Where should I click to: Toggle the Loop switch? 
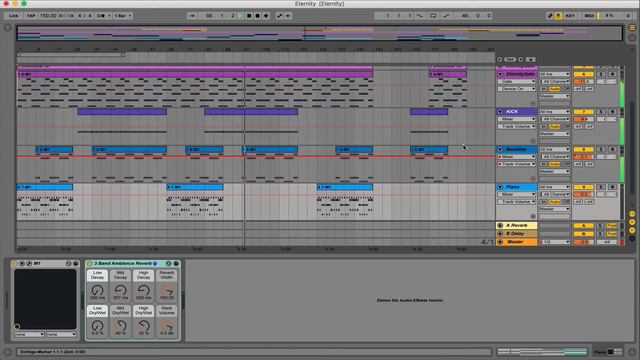pyautogui.click(x=433, y=16)
